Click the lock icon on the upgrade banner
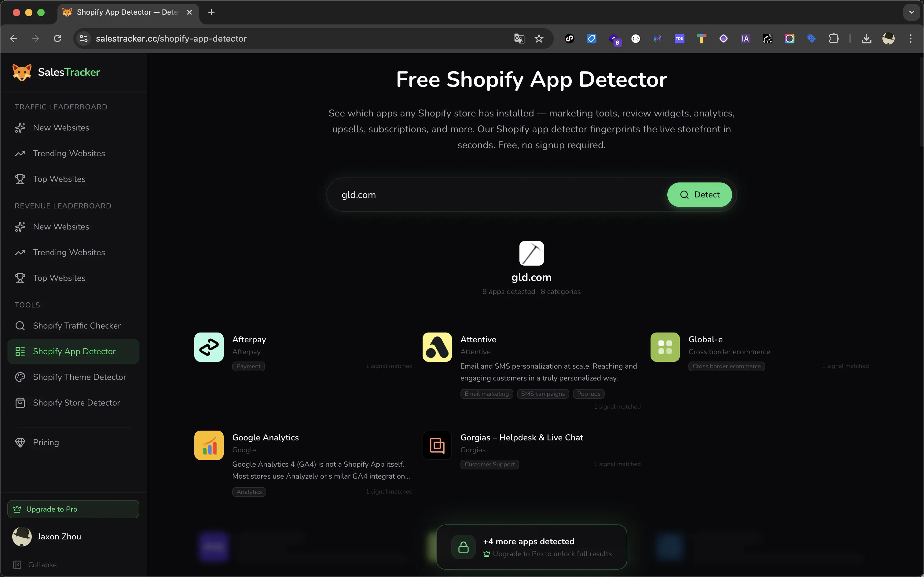924x577 pixels. (463, 547)
